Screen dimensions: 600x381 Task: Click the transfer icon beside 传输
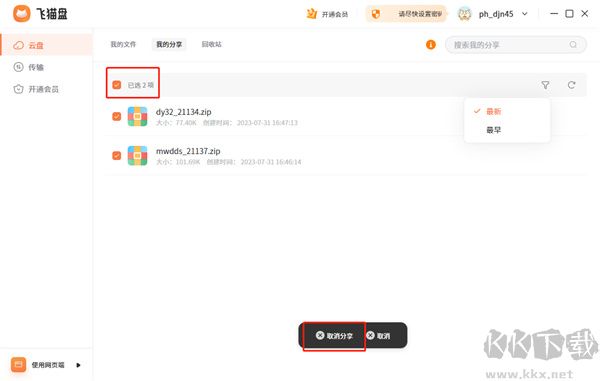pyautogui.click(x=18, y=67)
